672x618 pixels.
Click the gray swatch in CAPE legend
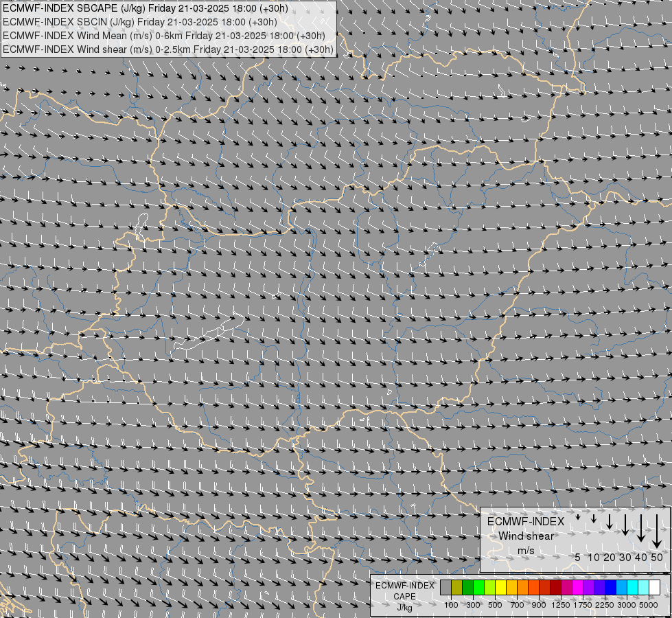(445, 588)
